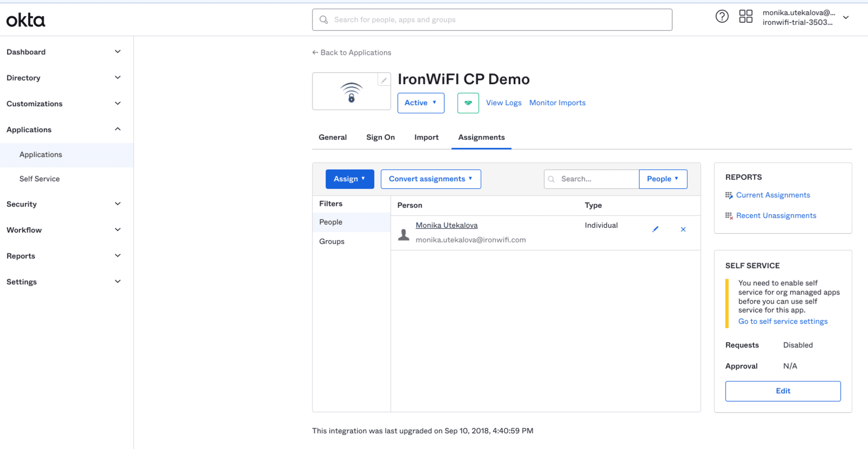868x449 pixels.
Task: Open the Active status dropdown
Action: [421, 103]
